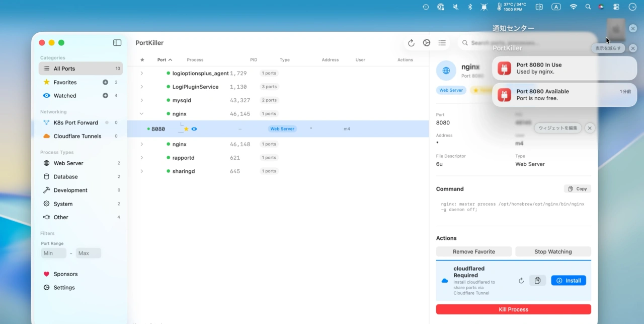Viewport: 644px width, 324px height.
Task: Click the list view icon in toolbar
Action: pyautogui.click(x=442, y=43)
